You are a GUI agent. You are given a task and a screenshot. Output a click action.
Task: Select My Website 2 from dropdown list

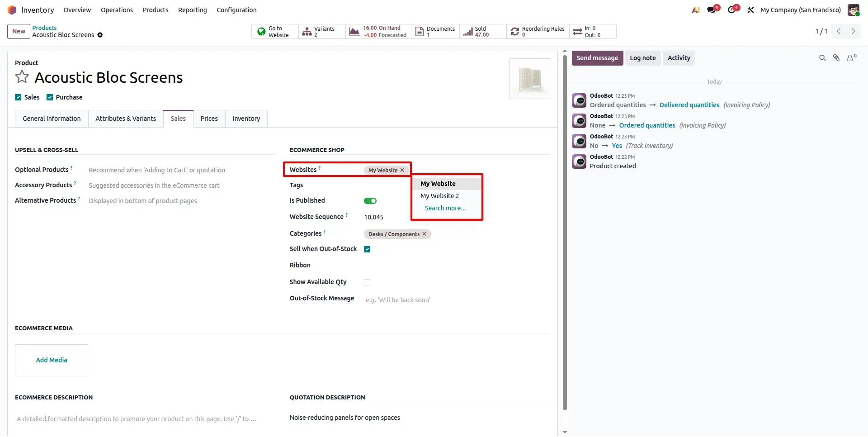pos(447,196)
